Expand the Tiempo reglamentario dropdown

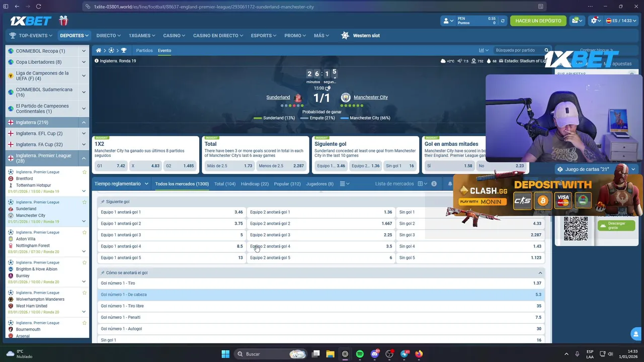click(x=121, y=184)
